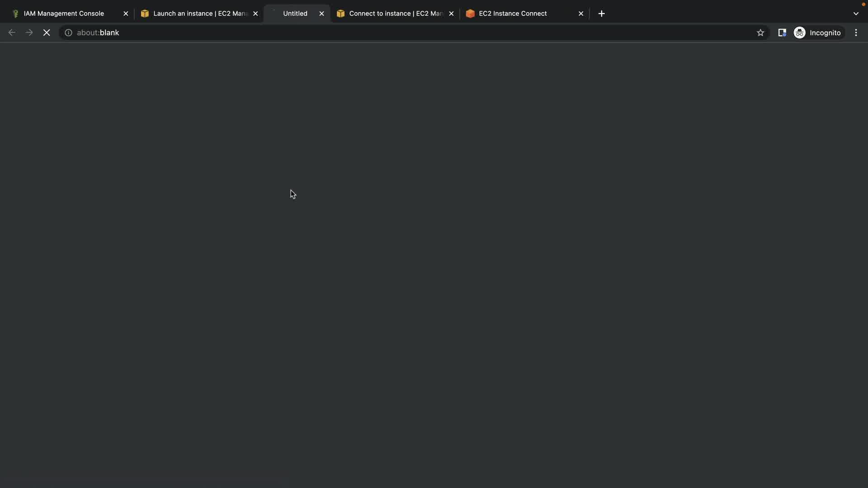Close the IAM Management Console tab
The image size is (868, 488).
(126, 14)
